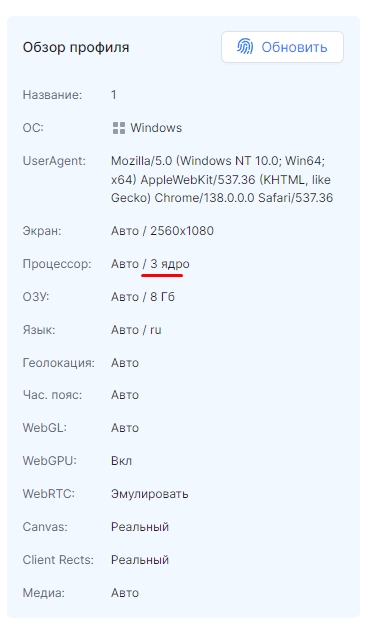Click the Процессор label
Image resolution: width=377 pixels, height=643 pixels.
pos(57,264)
